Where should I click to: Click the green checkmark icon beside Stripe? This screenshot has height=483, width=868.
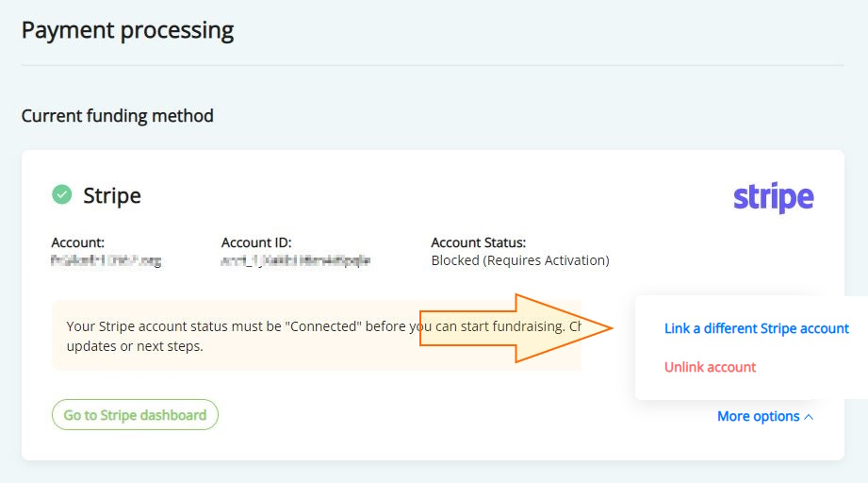click(x=62, y=194)
